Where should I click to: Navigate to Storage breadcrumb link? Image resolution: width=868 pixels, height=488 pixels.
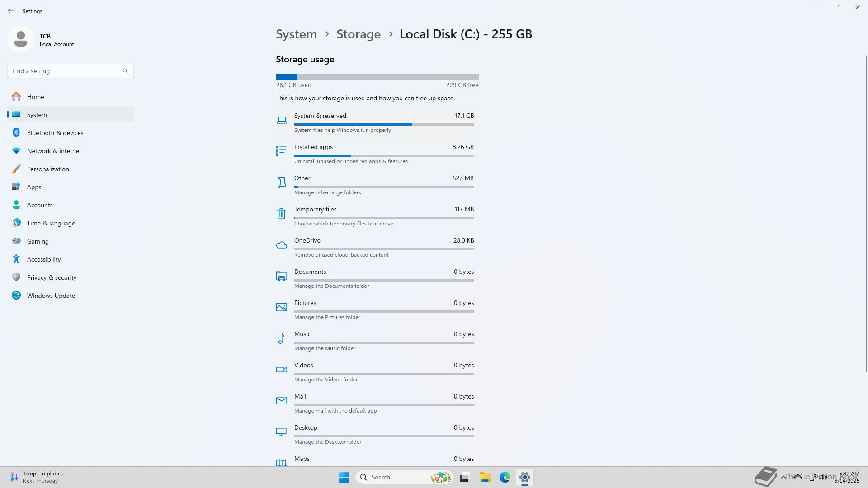click(x=358, y=34)
